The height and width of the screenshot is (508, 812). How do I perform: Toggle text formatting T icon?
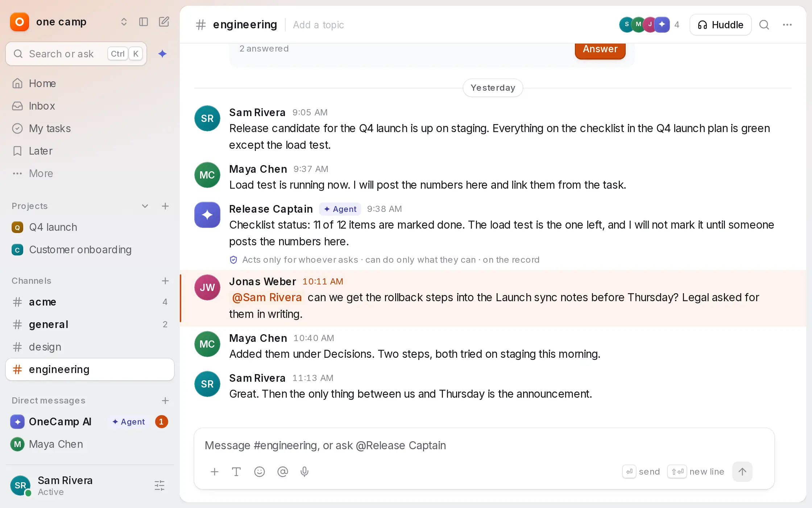pos(236,472)
